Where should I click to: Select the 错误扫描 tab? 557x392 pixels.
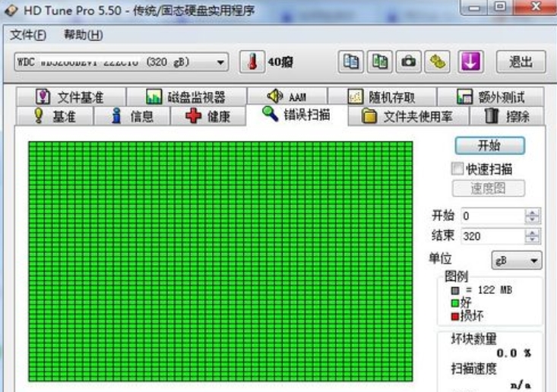(x=296, y=115)
